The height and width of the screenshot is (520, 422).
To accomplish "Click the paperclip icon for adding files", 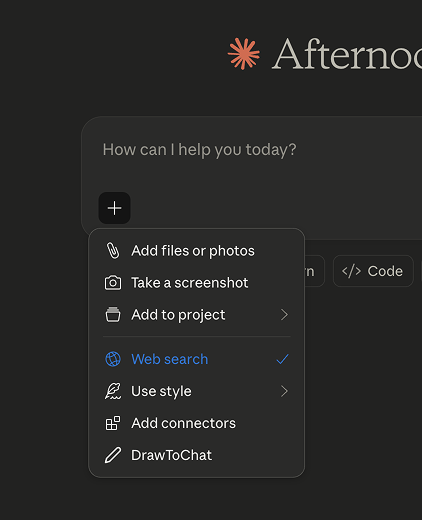I will pos(113,251).
